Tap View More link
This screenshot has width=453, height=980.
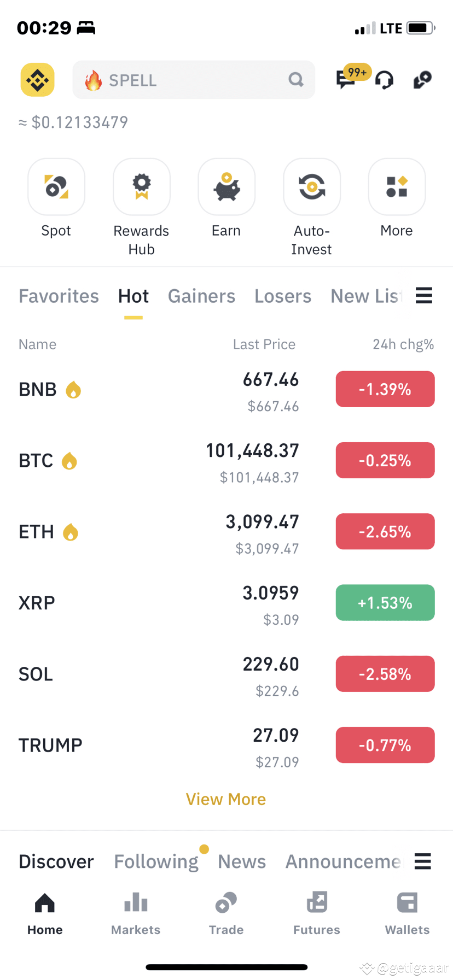coord(226,799)
